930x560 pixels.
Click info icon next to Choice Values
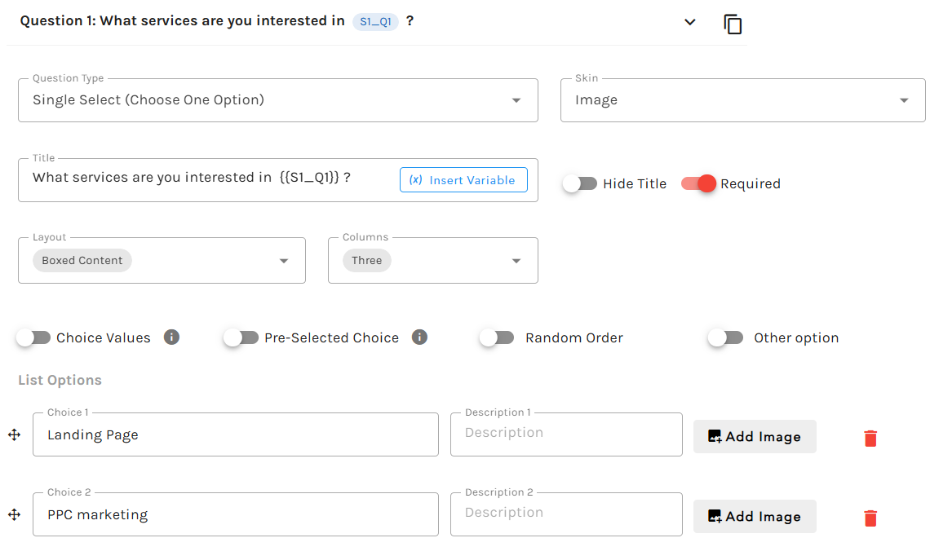tap(171, 337)
